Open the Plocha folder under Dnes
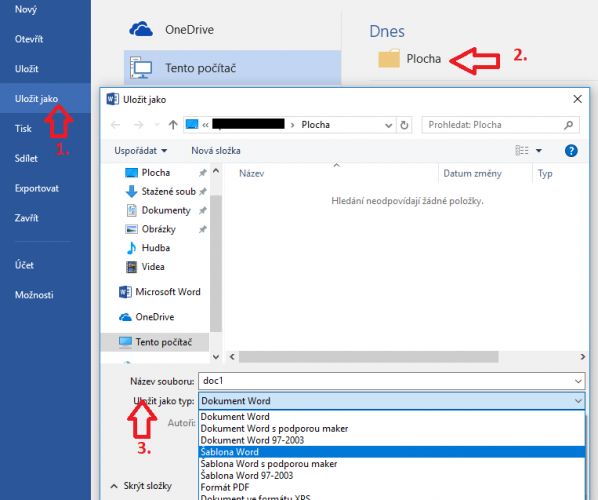This screenshot has width=598, height=500. click(x=410, y=59)
